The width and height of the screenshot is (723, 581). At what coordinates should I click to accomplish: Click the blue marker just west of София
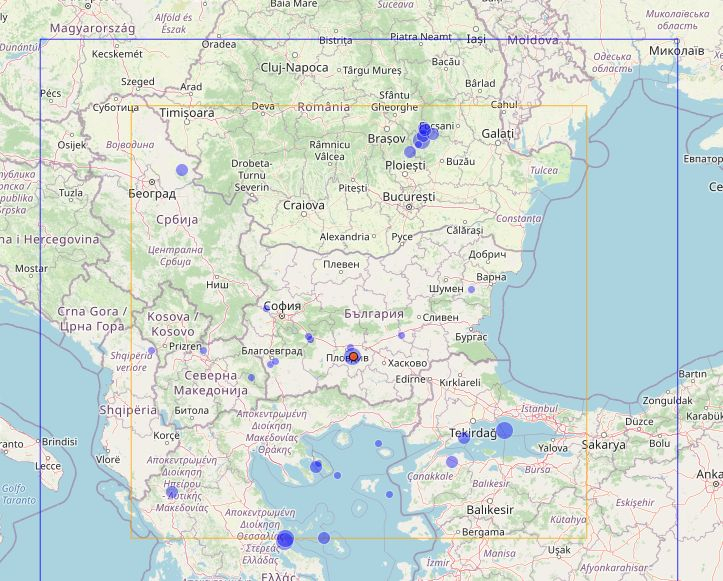(x=267, y=308)
